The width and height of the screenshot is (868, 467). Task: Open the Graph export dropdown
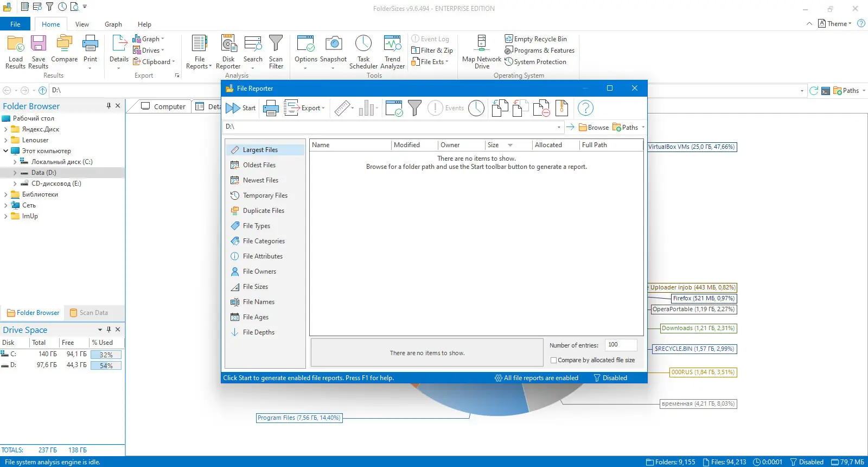pos(148,39)
